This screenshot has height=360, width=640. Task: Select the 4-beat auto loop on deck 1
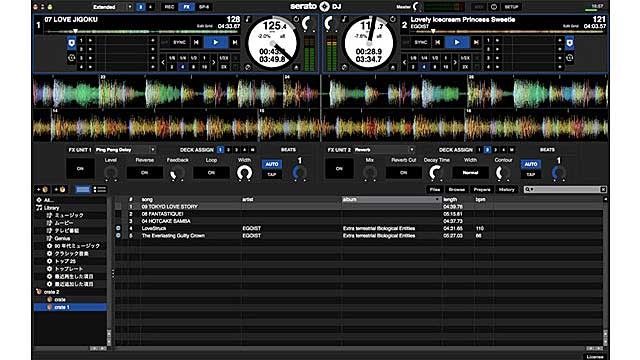click(x=182, y=67)
